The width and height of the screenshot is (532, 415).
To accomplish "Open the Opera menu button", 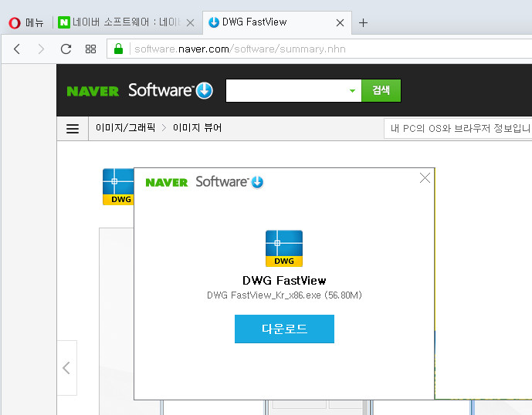I will click(x=26, y=22).
